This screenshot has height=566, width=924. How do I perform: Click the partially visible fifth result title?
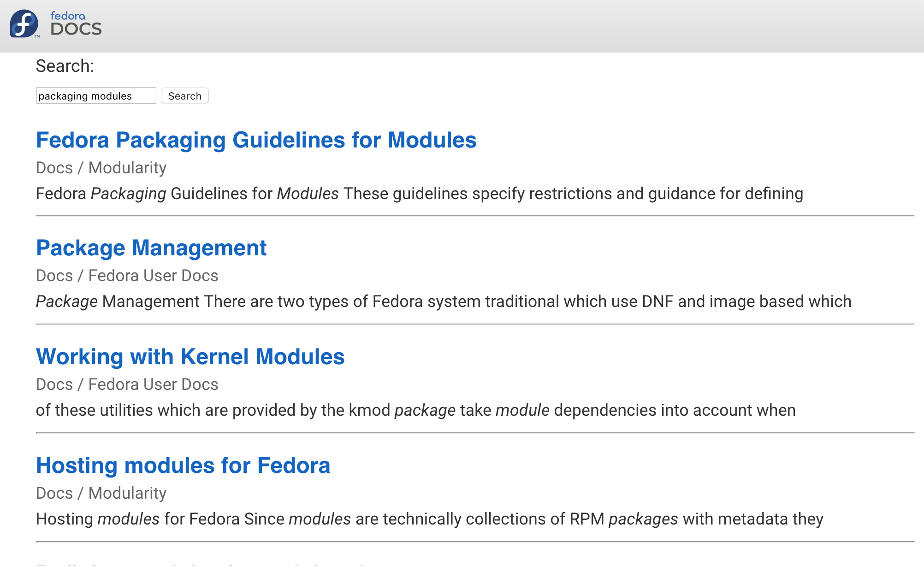[203, 564]
